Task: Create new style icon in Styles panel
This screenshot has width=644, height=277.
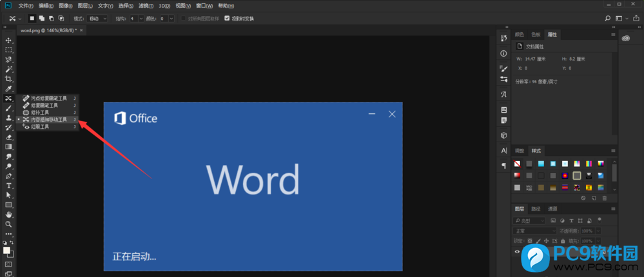Action: tap(594, 198)
